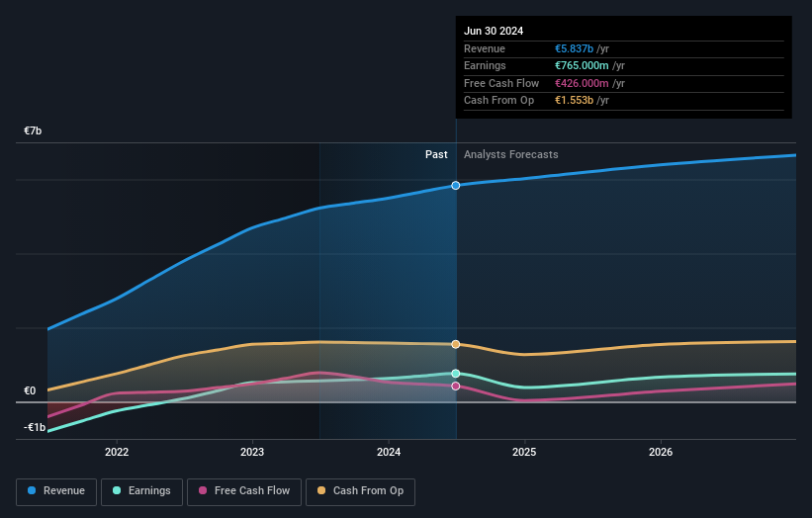
Task: Click the orange Cash From Op data point
Action: 456,344
